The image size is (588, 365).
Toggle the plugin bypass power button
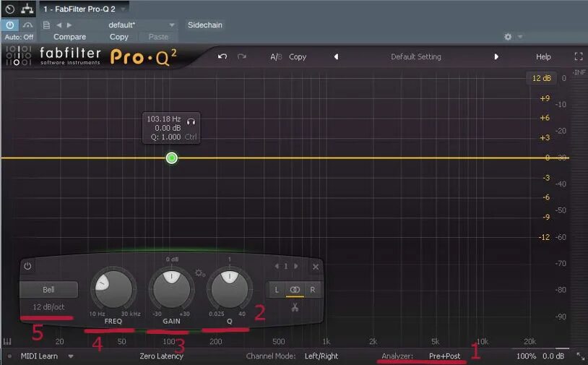point(9,25)
